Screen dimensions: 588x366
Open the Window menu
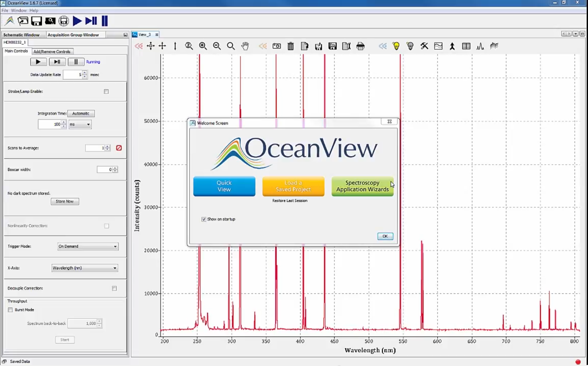coord(18,10)
